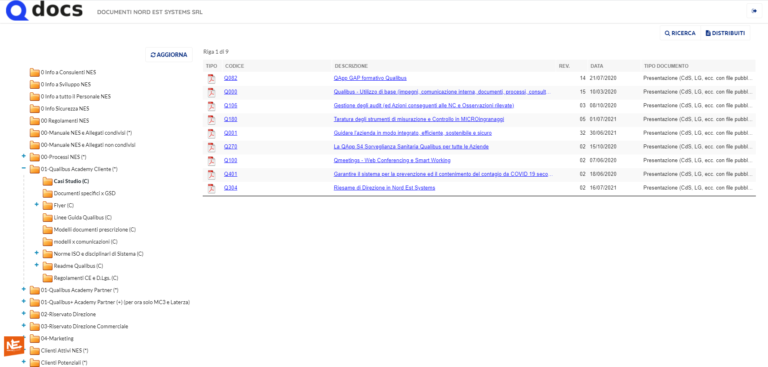The image size is (768, 367).
Task: Click the folder icon of 0 Info Sicurezza NES
Action: coord(34,109)
